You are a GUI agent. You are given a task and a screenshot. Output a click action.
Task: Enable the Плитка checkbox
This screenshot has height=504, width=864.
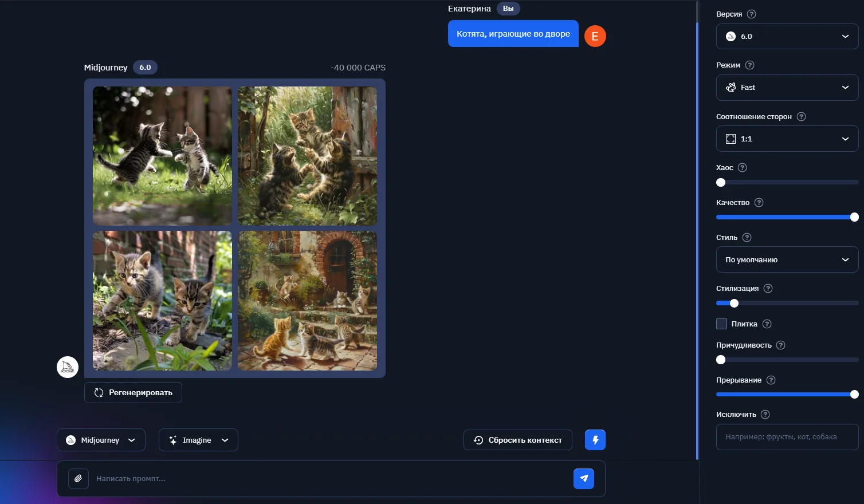[721, 324]
